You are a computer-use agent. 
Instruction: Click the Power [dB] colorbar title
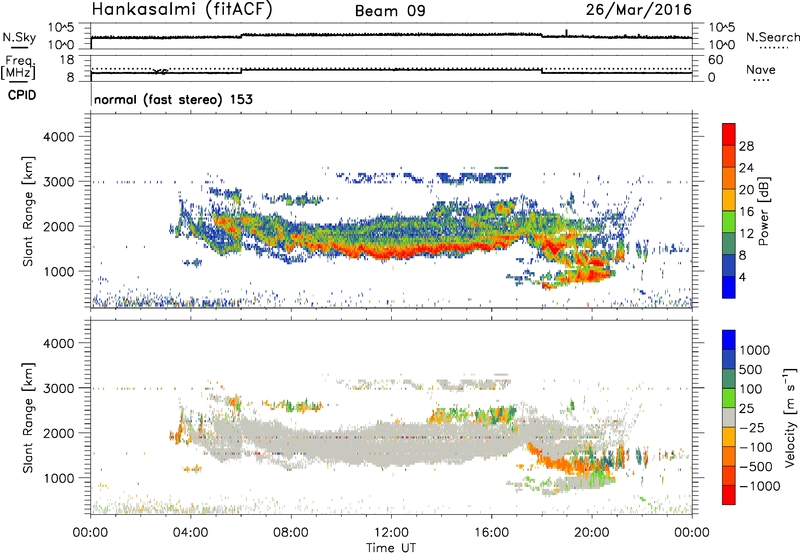pos(763,211)
